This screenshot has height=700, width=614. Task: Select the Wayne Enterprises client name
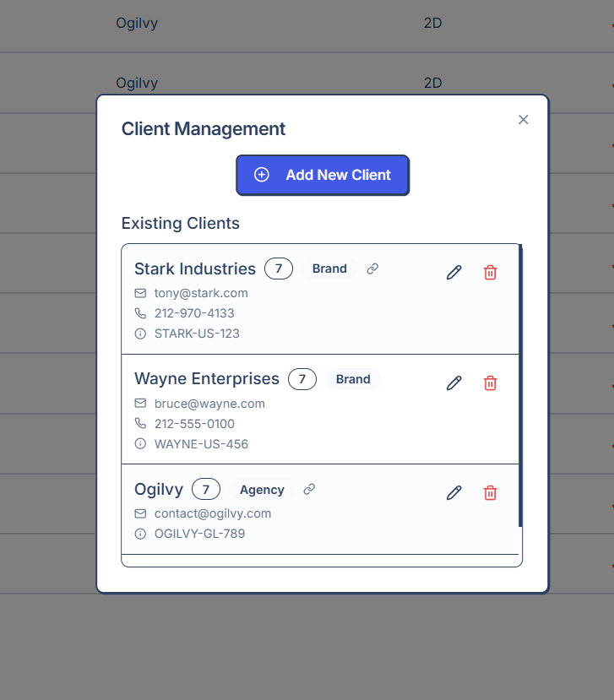207,379
